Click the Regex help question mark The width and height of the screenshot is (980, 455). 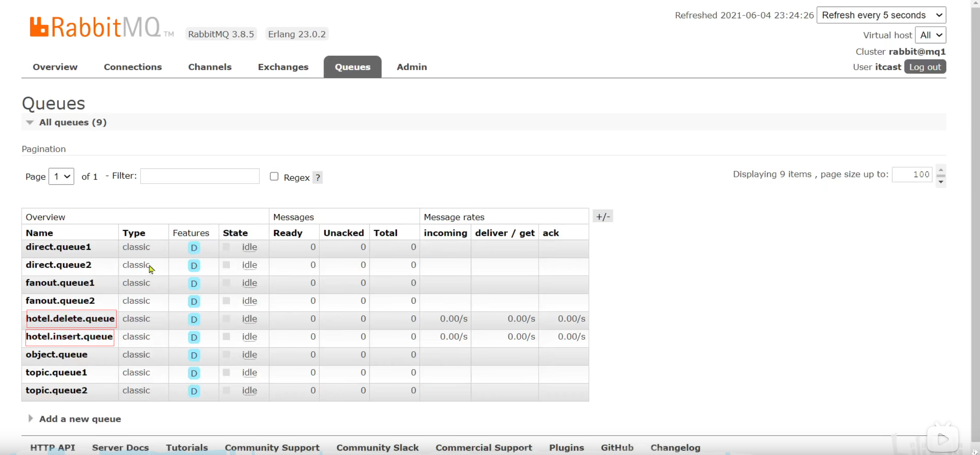(x=318, y=177)
